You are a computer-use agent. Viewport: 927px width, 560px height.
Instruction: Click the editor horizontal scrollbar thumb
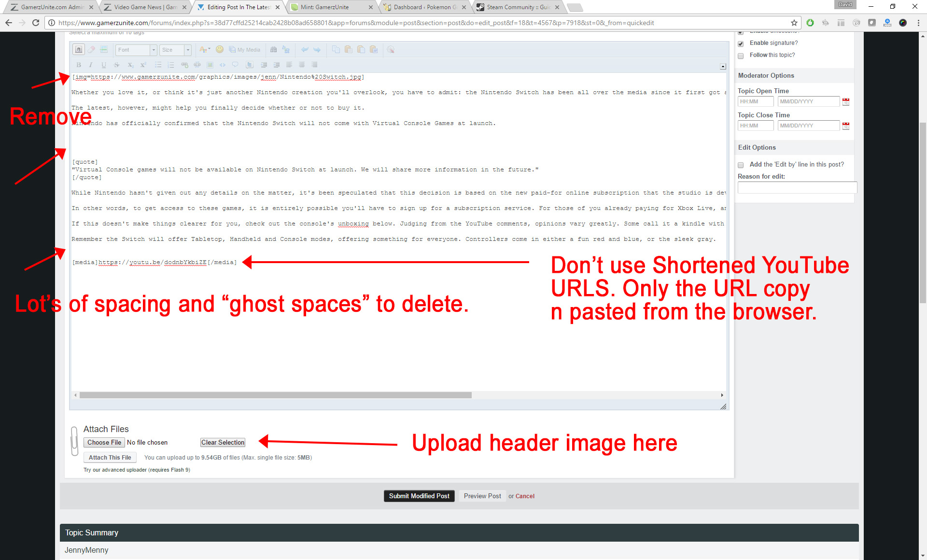pos(275,395)
